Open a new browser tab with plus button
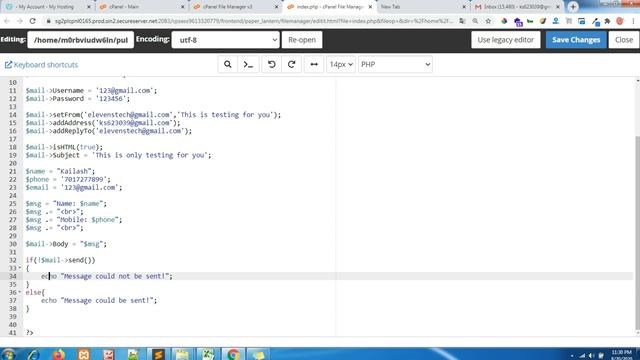This screenshot has width=640, height=360. [573, 7]
